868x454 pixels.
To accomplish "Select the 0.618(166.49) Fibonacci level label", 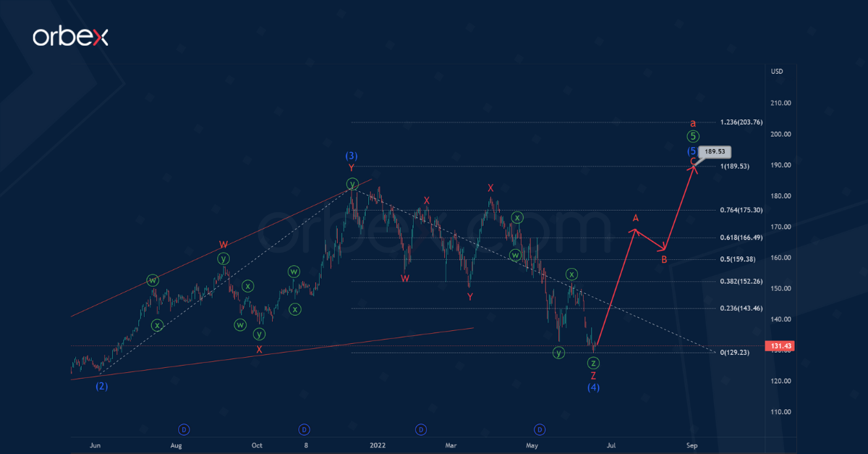I will (741, 237).
